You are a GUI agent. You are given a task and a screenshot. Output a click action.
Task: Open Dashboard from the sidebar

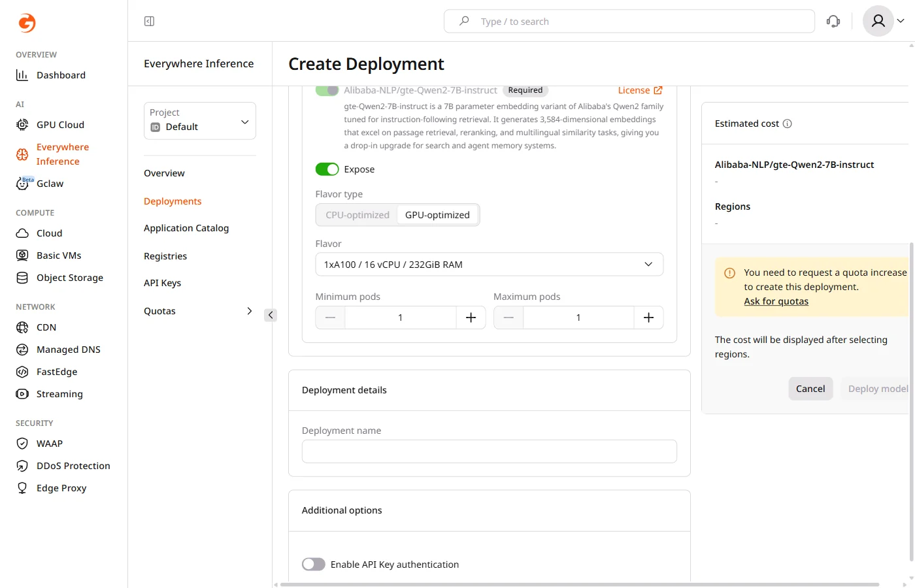(x=61, y=75)
